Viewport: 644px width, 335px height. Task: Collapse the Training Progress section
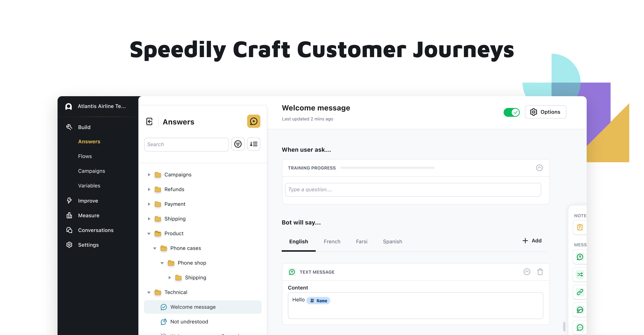coord(539,168)
